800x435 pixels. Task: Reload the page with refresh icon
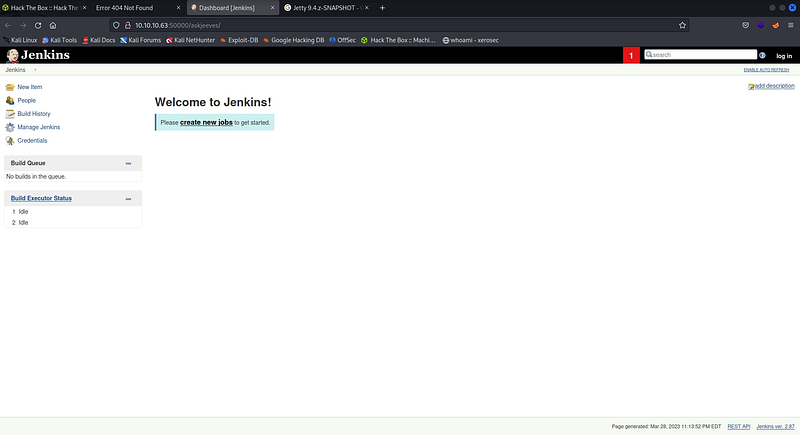38,25
